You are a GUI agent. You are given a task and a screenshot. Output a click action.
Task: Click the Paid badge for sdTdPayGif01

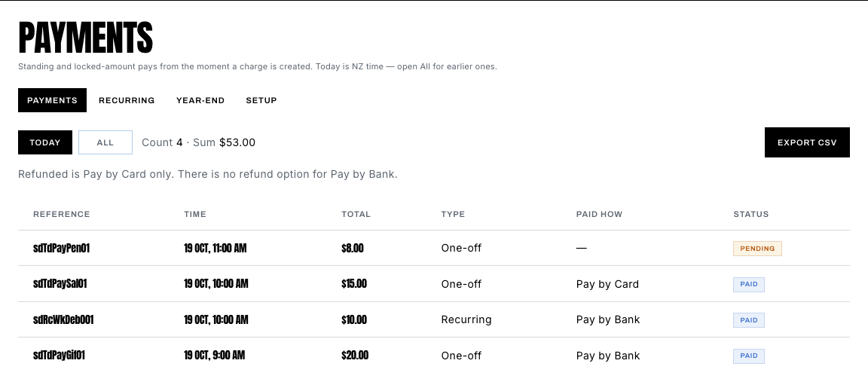click(749, 356)
